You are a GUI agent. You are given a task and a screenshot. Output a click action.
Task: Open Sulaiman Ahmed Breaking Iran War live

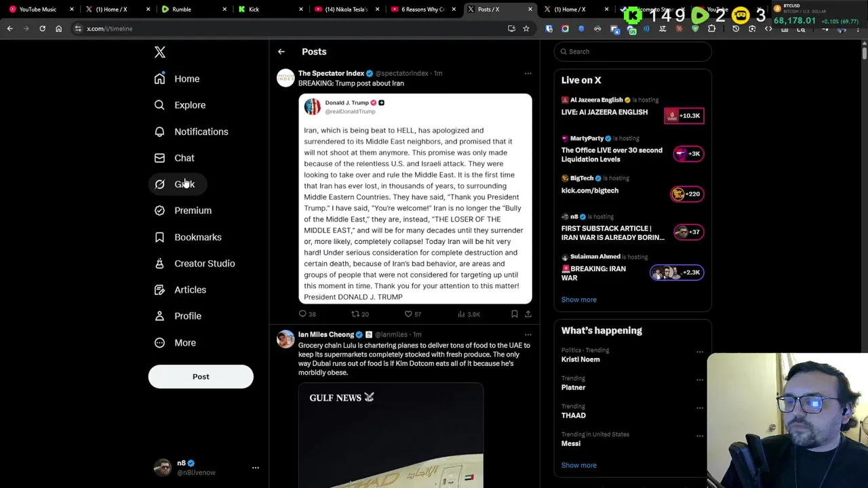pos(632,268)
